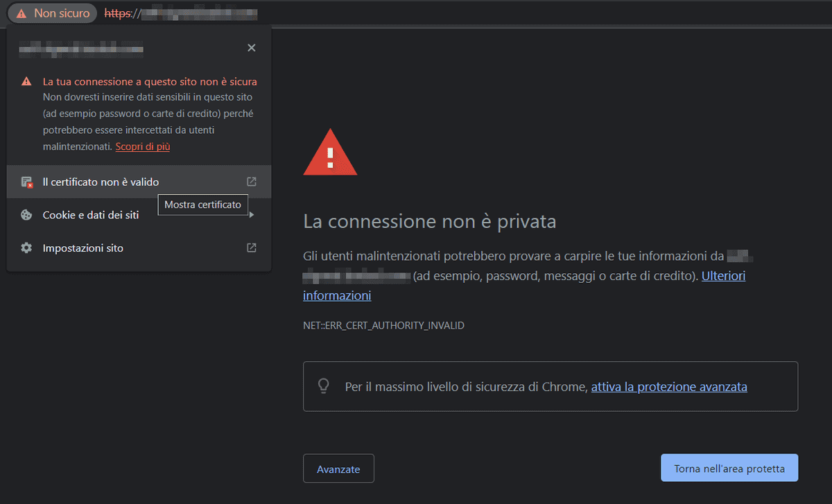Expand details with the Avanzate button
This screenshot has width=832, height=504.
338,468
